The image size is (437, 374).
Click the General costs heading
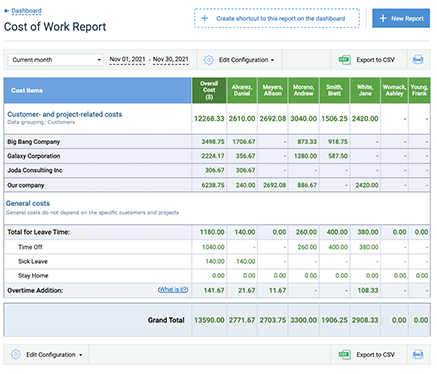(28, 203)
